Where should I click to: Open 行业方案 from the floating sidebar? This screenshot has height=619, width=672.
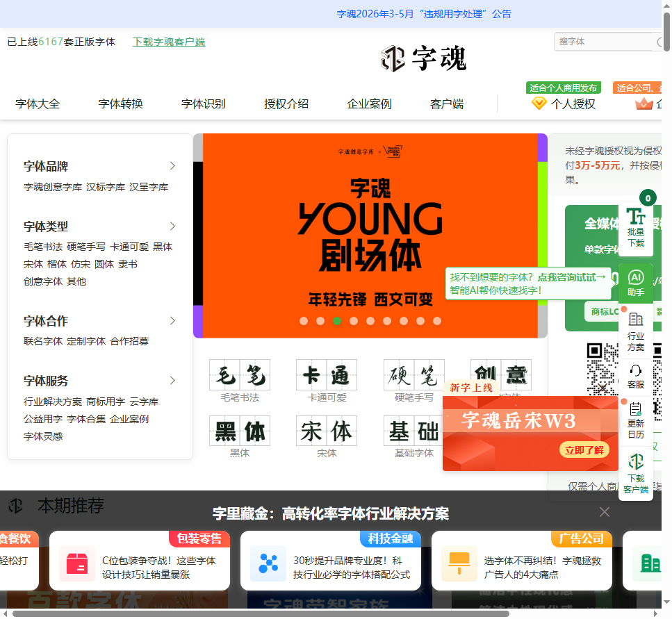636,332
